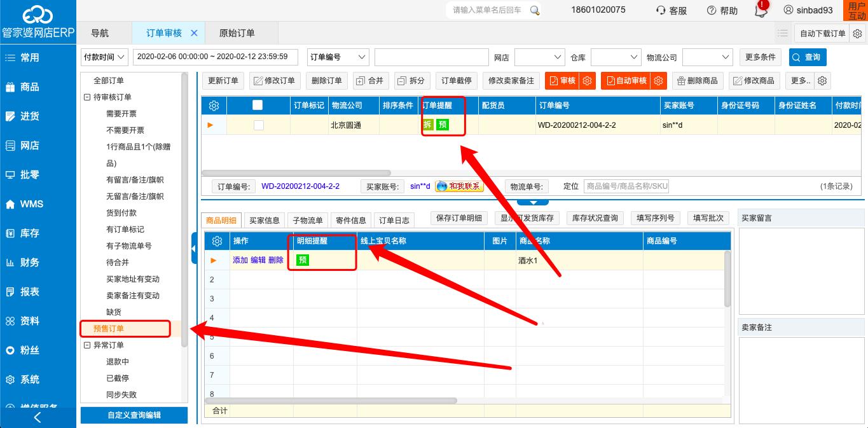
Task: Expand the 网店 dropdown filter
Action: click(539, 57)
